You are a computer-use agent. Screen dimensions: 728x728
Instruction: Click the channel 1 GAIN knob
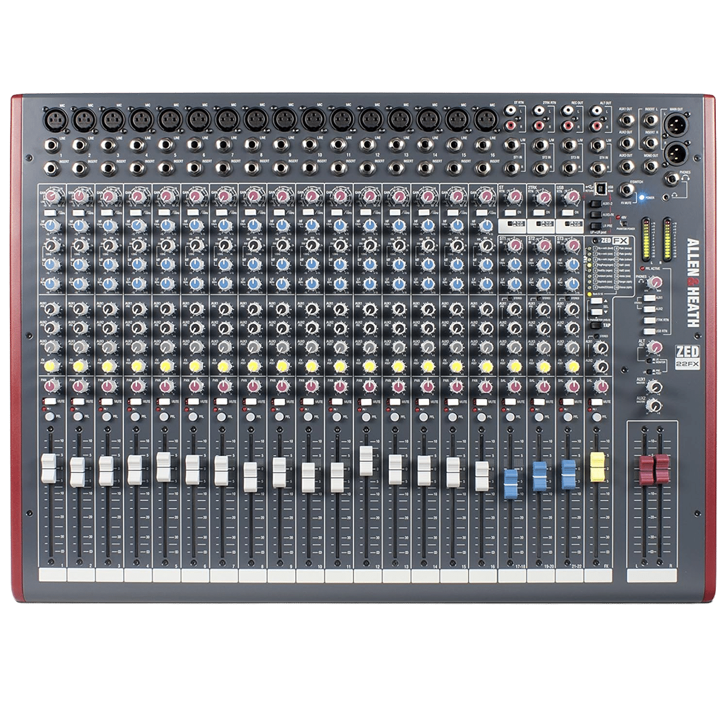point(52,196)
